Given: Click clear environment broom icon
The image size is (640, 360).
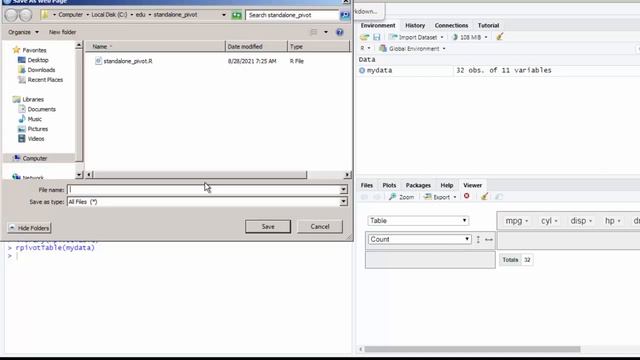Looking at the screenshot, I should click(x=499, y=37).
